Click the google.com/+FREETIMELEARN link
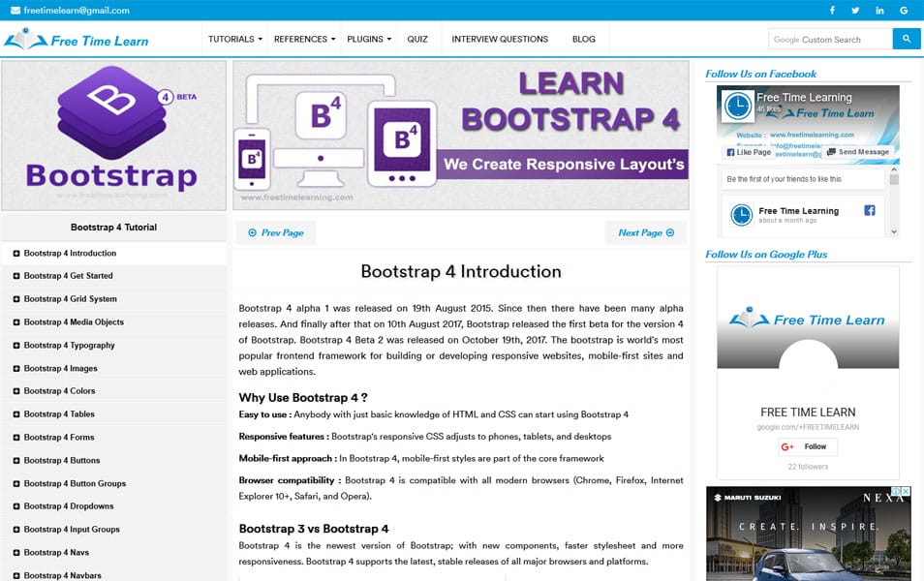 point(808,427)
